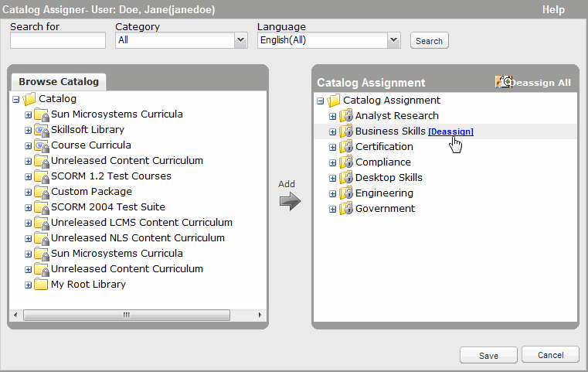
Task: Select the Custom Package tree label
Action: tap(91, 192)
